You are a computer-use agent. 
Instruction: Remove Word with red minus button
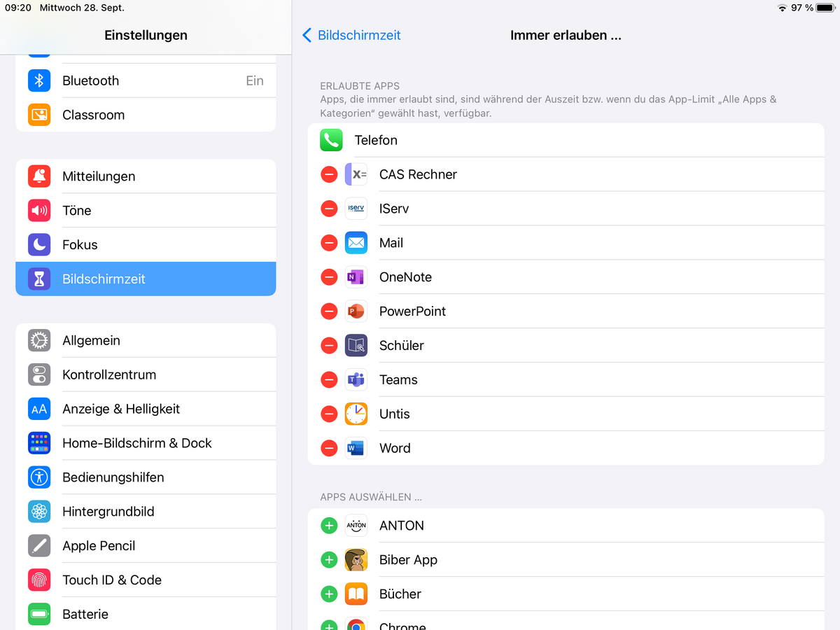(329, 448)
